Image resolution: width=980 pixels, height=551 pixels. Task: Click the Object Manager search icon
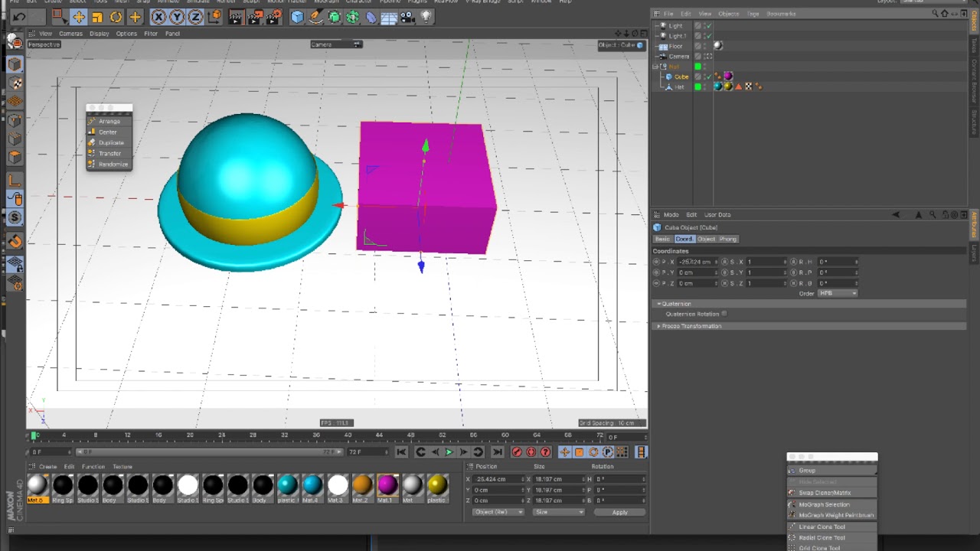click(x=935, y=14)
